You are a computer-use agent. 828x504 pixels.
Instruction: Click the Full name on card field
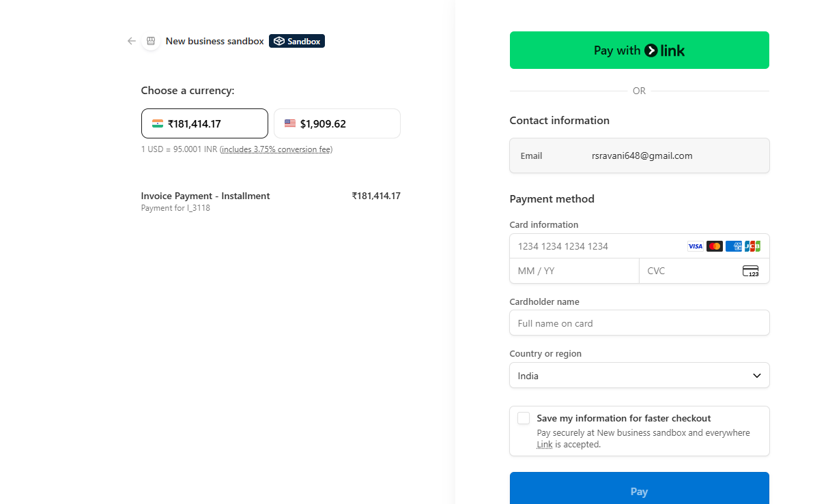639,323
